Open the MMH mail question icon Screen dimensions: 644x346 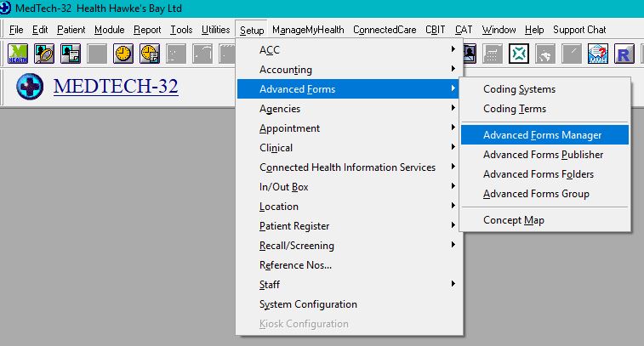(598, 54)
